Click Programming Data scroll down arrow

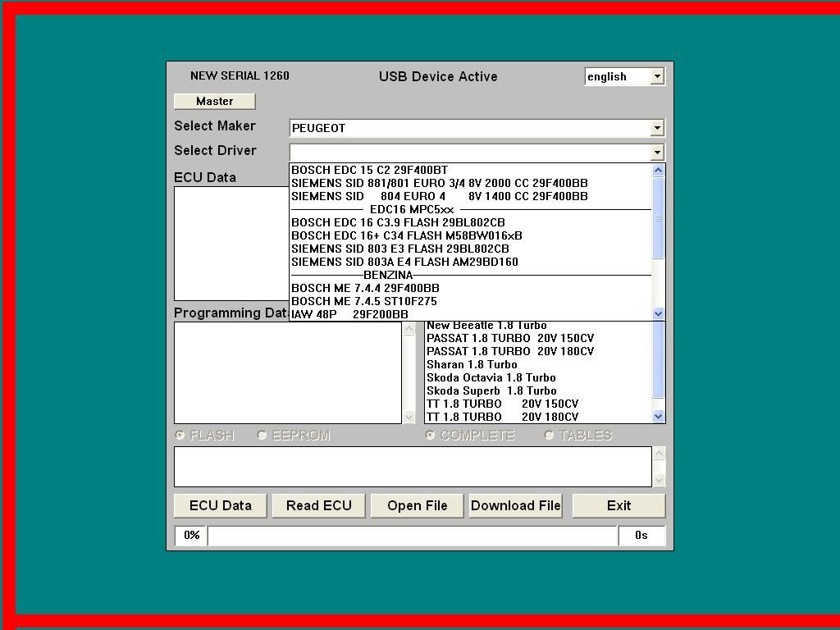(x=409, y=417)
